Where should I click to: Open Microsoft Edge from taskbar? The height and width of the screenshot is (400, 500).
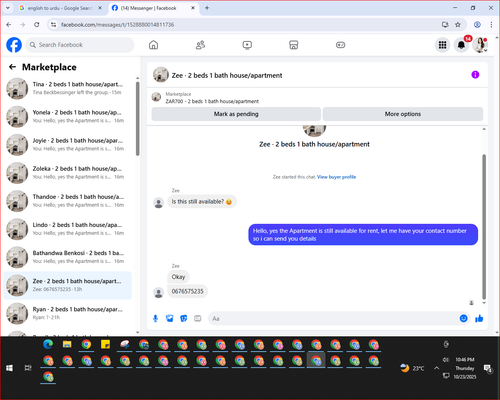[x=48, y=345]
